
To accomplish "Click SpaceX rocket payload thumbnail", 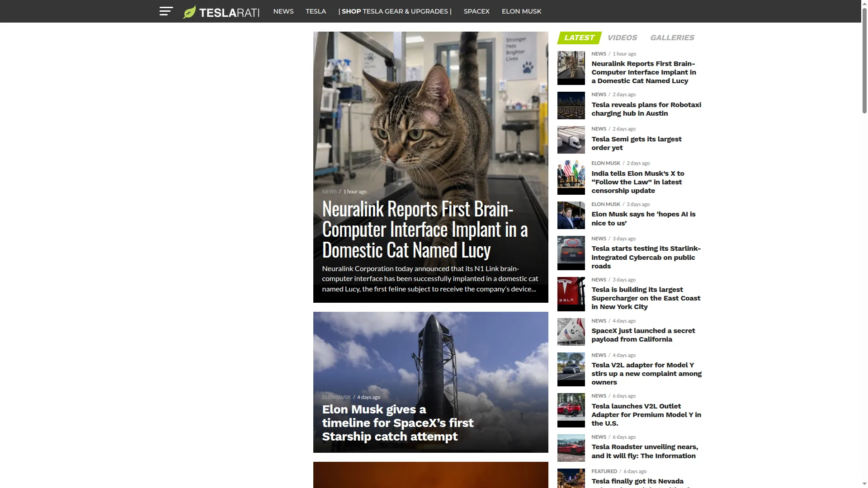I will pyautogui.click(x=571, y=332).
